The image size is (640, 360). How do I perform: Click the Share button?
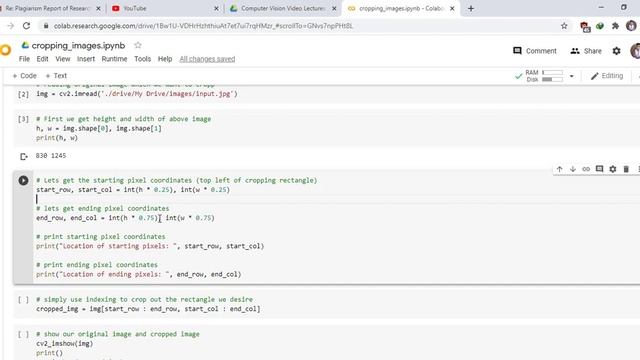click(x=586, y=51)
